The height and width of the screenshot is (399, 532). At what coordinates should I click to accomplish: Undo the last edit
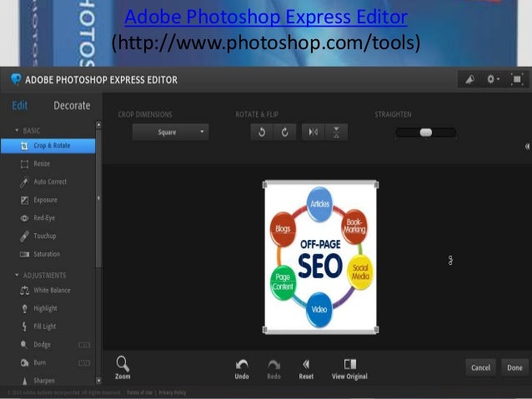click(x=242, y=369)
